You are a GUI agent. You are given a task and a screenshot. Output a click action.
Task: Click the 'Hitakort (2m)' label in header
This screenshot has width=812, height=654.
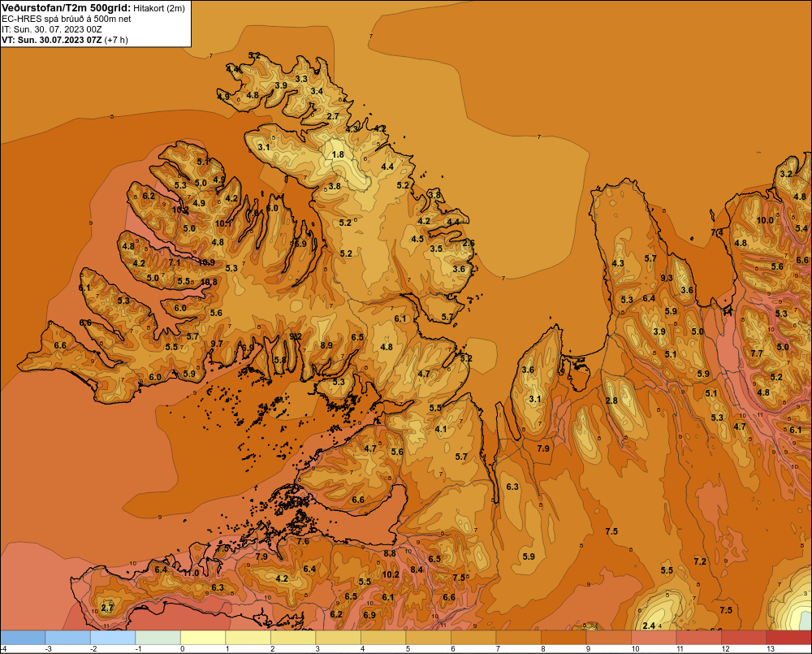(x=158, y=8)
